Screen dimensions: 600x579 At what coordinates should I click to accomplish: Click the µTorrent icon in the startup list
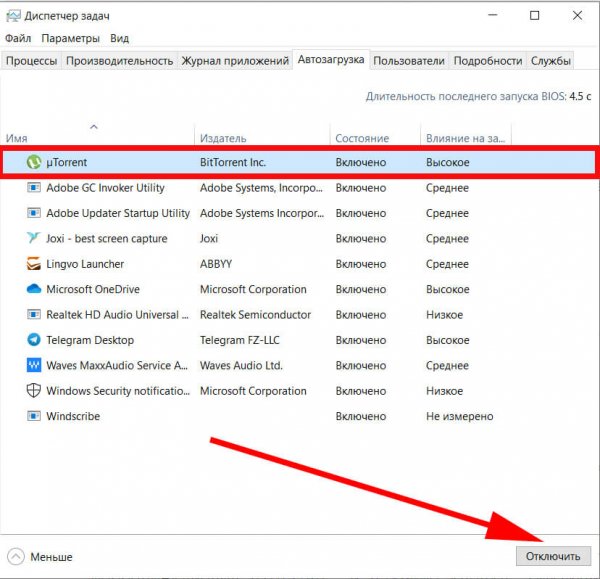tap(34, 162)
